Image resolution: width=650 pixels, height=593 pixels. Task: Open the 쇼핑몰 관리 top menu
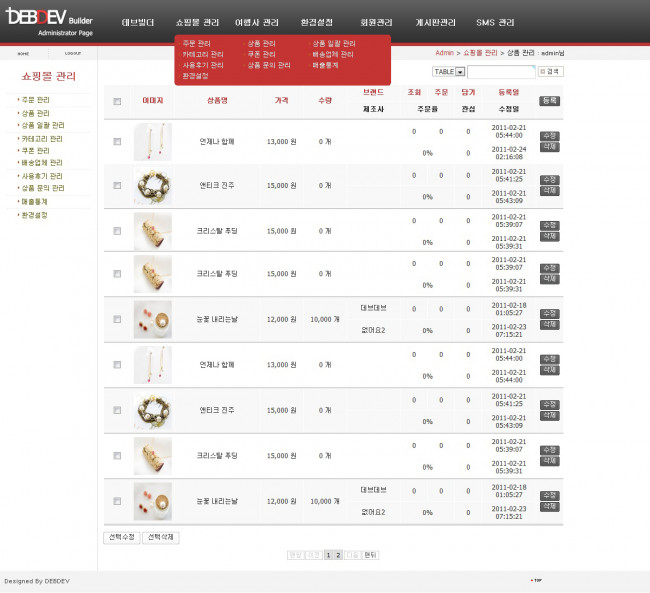pyautogui.click(x=197, y=22)
